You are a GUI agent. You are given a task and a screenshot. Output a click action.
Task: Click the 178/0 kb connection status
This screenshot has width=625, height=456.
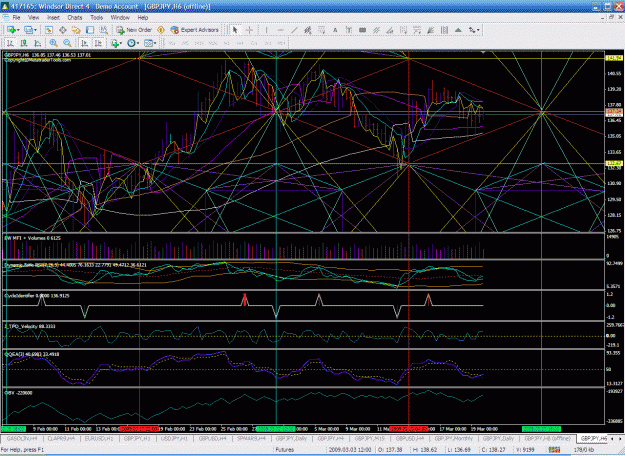(x=585, y=450)
